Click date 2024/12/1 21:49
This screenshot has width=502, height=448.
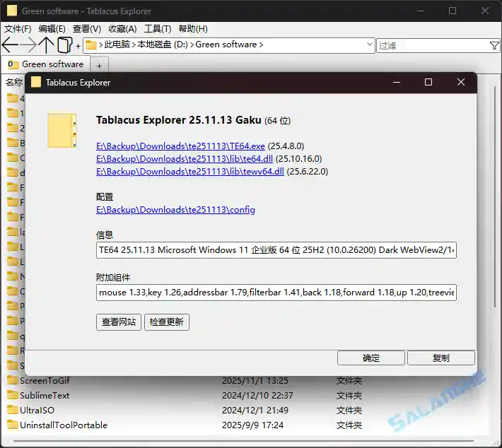click(255, 410)
